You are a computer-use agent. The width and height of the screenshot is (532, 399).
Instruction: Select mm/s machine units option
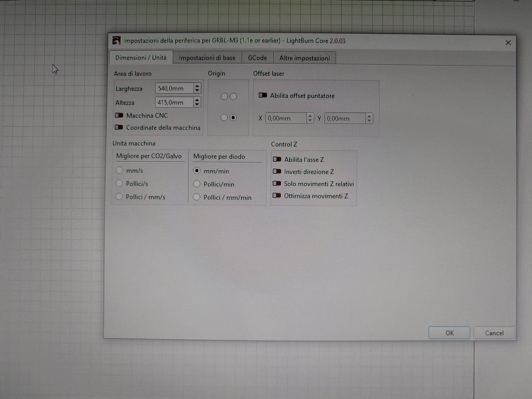pos(120,170)
